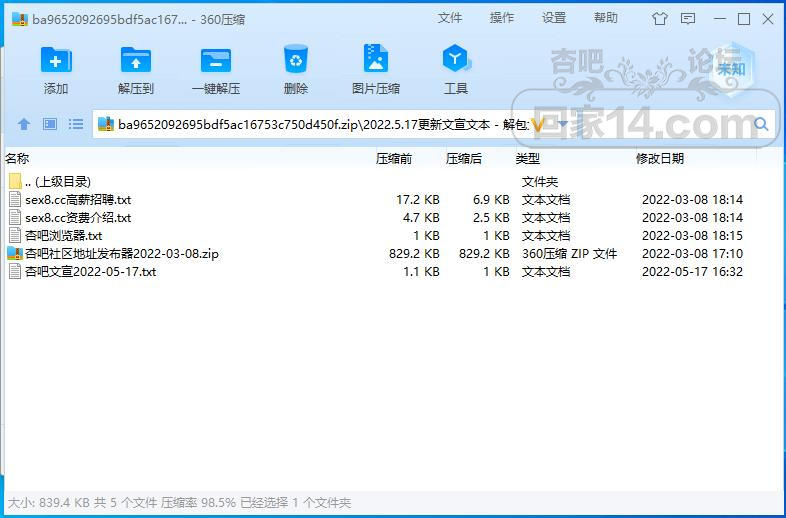Click the file icon of sex8.cc资费介绍.txt

15,218
